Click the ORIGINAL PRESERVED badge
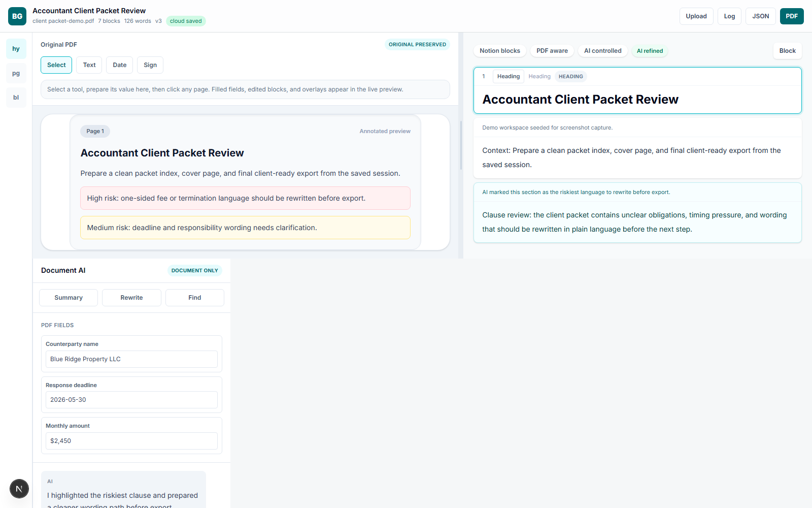Image resolution: width=812 pixels, height=508 pixels. [x=417, y=45]
